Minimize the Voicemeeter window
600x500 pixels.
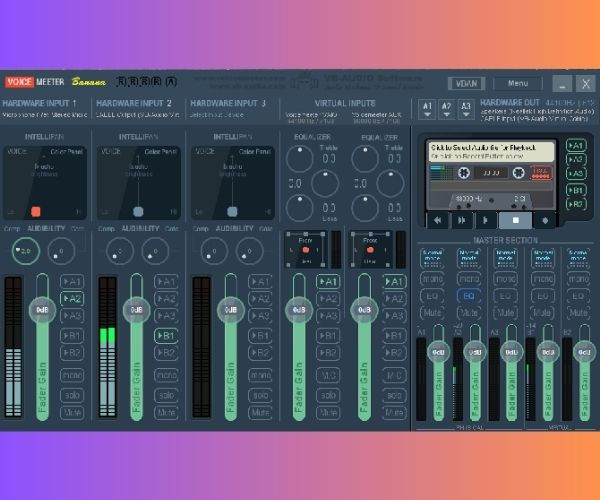click(x=562, y=83)
